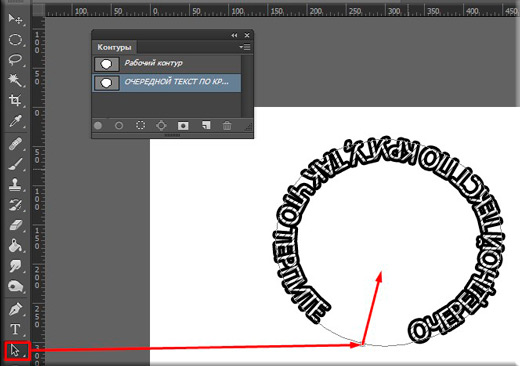Create new path icon
Screen dimensions: 520x366
(206, 125)
